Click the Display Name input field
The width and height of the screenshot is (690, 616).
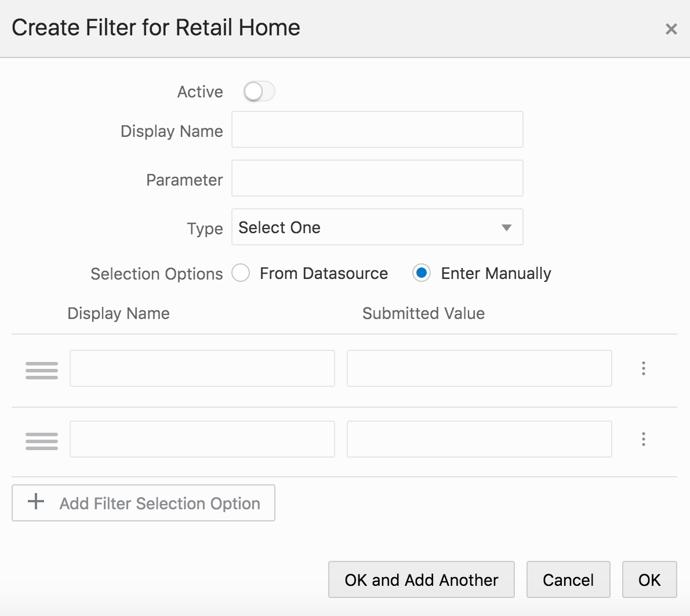377,129
